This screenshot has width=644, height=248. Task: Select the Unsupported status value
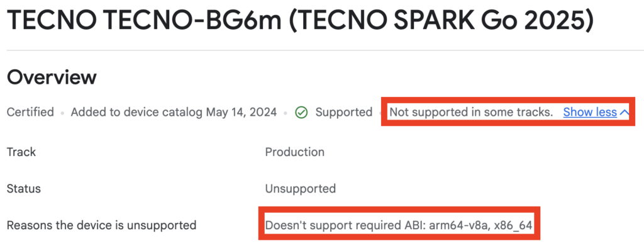[300, 189]
